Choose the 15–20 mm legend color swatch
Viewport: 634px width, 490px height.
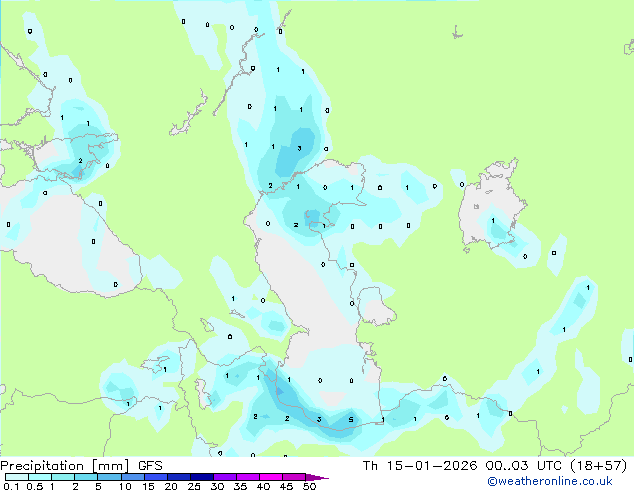pos(156,477)
